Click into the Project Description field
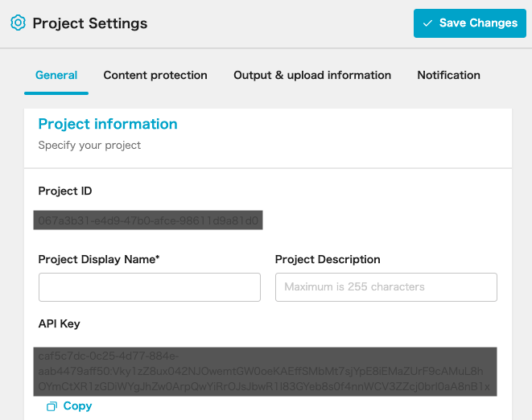This screenshot has height=420, width=532. coord(386,287)
